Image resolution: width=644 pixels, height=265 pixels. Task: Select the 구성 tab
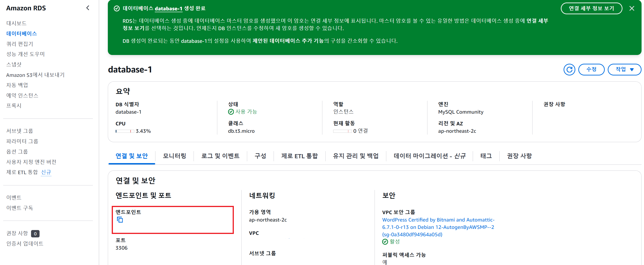tap(260, 156)
